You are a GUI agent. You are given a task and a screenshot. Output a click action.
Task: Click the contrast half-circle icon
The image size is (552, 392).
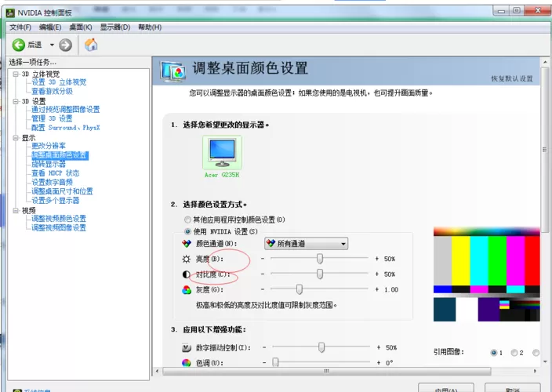187,274
